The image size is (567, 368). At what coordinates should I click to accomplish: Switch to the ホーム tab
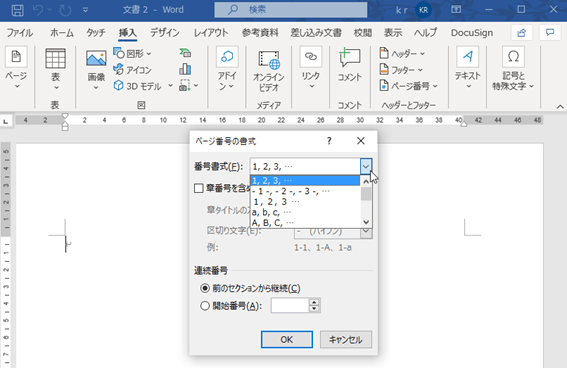62,33
